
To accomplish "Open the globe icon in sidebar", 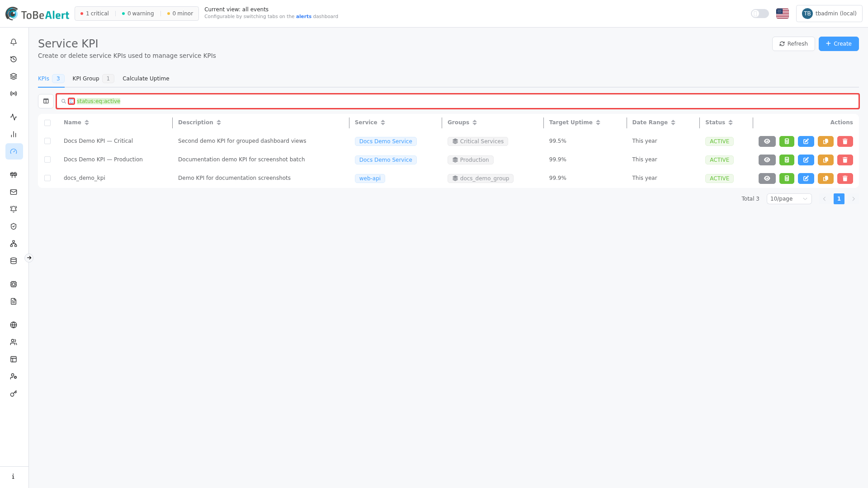I will pyautogui.click(x=14, y=325).
